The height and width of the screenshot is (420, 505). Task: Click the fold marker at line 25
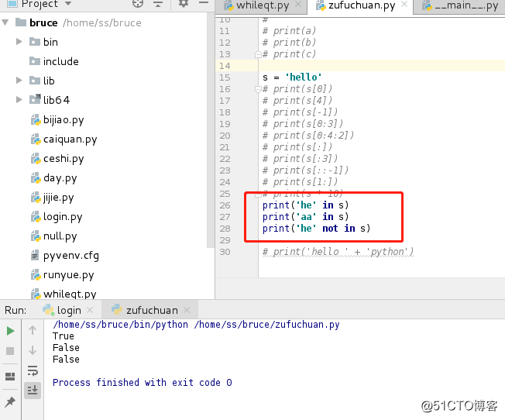tap(258, 194)
